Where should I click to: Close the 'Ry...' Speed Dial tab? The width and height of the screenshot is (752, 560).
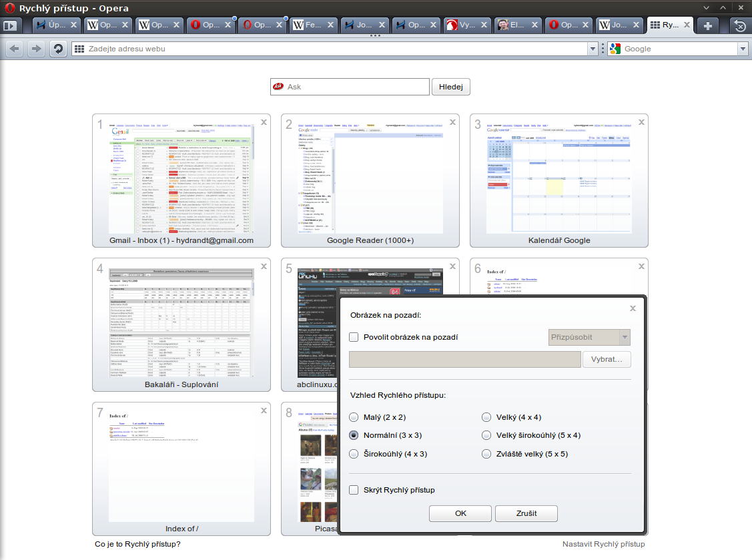point(687,25)
